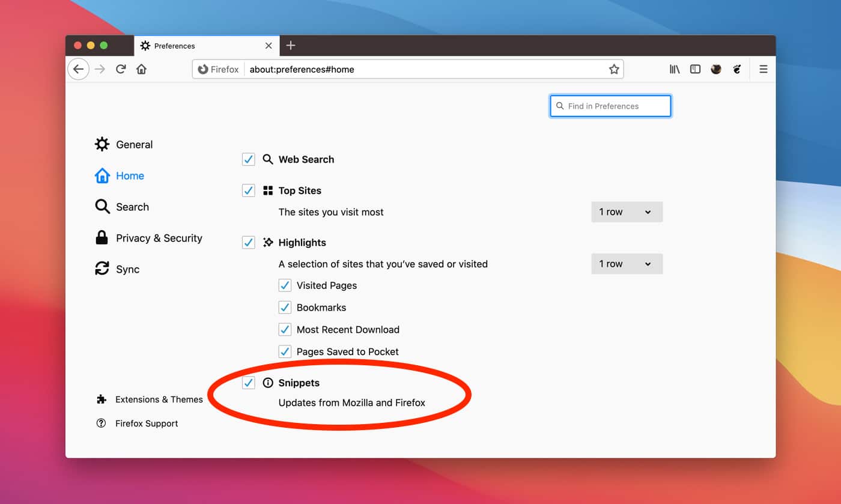Uncheck the Web Search checkbox
841x504 pixels.
pyautogui.click(x=249, y=159)
